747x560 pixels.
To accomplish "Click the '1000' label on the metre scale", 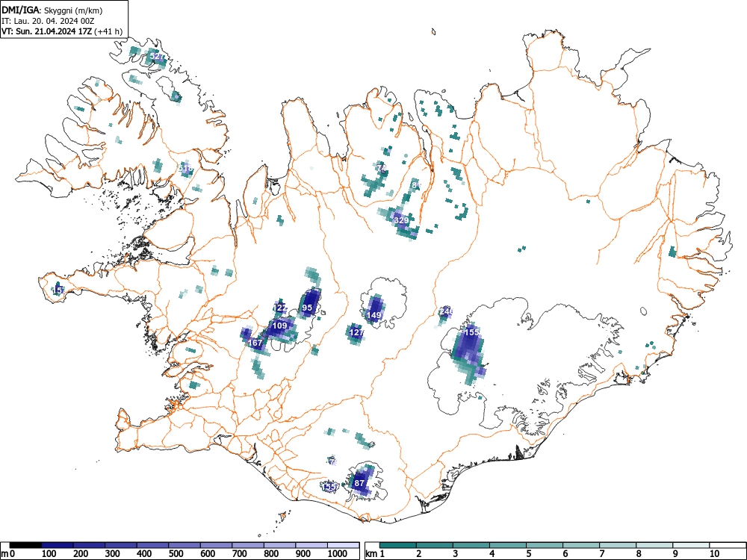I will 338,554.
